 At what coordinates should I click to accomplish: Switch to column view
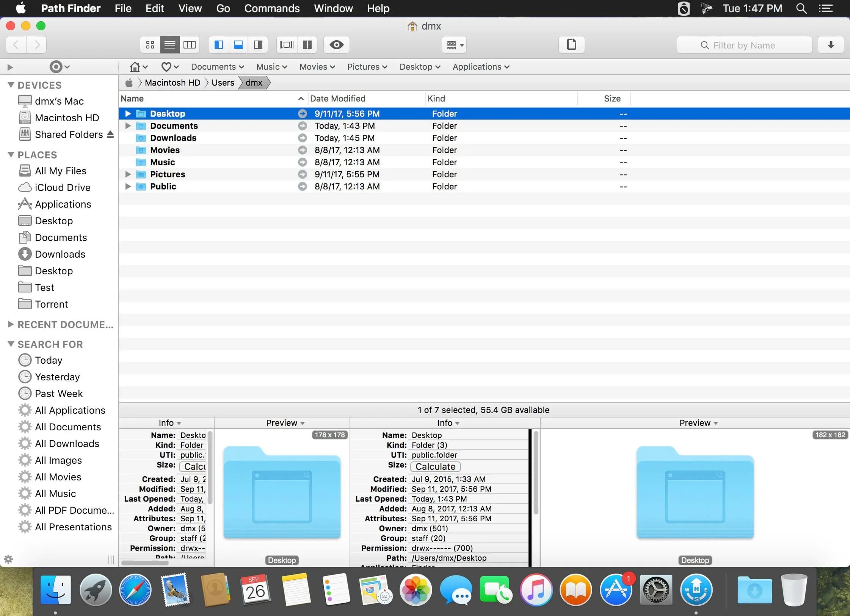coord(190,45)
